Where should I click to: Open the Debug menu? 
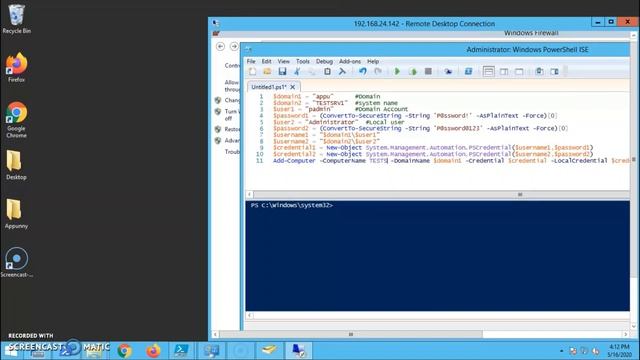click(x=324, y=61)
